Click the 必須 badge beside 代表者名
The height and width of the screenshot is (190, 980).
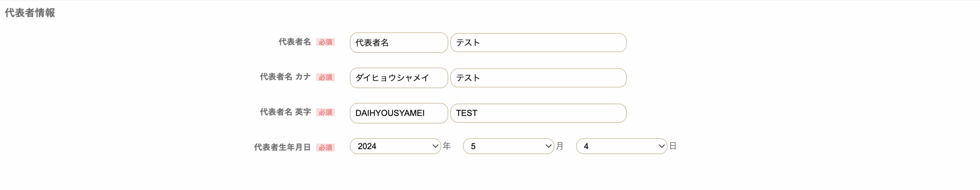(x=325, y=42)
